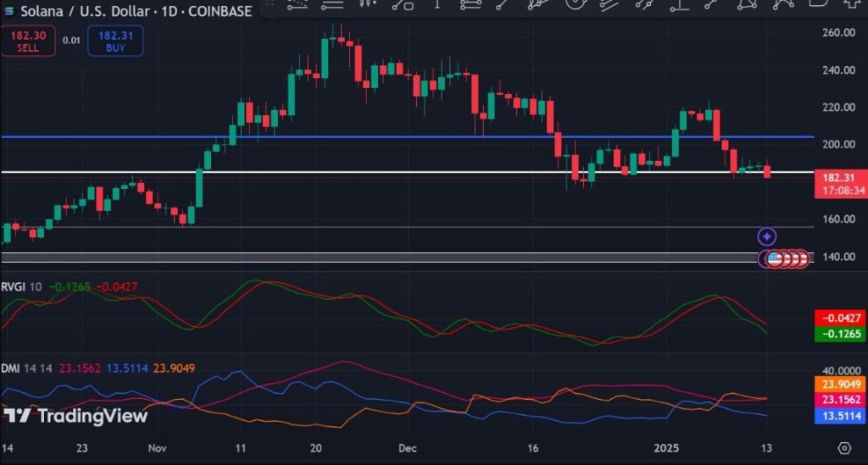The height and width of the screenshot is (465, 868).
Task: Click the pink 23.1562 value in DMI legend
Action: (x=80, y=368)
